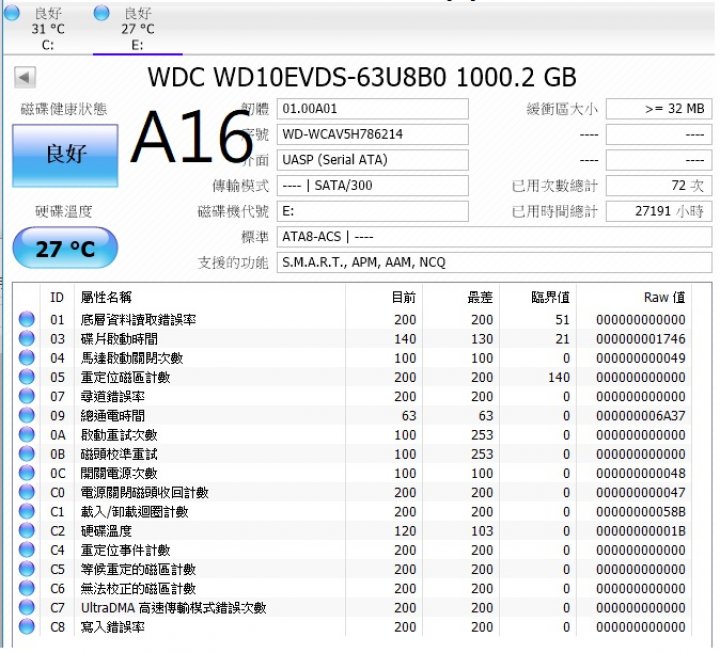
Task: Select the 尋道錯誤率 attribute name
Action: pyautogui.click(x=112, y=396)
